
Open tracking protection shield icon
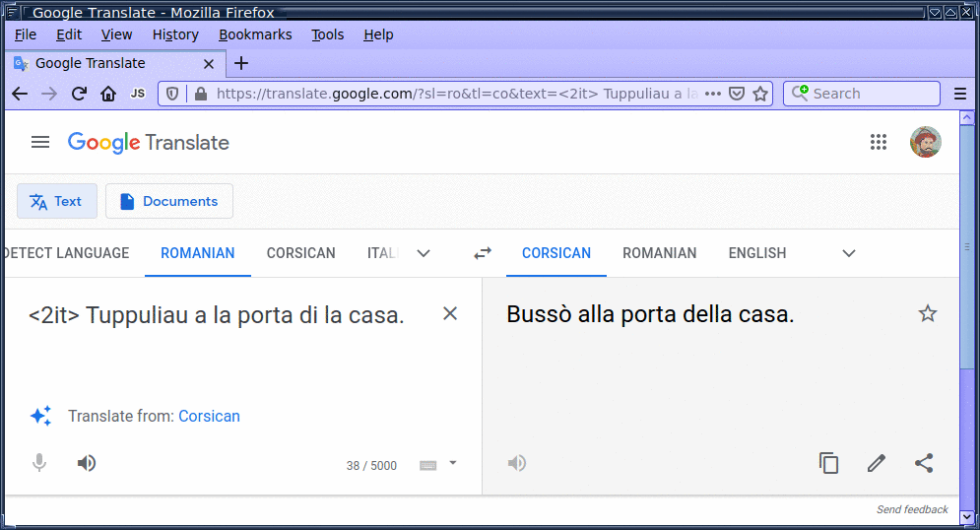click(172, 94)
